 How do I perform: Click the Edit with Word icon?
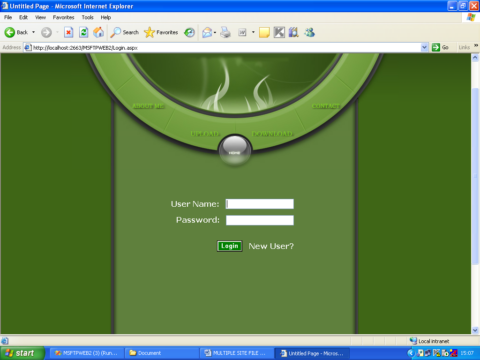242,32
